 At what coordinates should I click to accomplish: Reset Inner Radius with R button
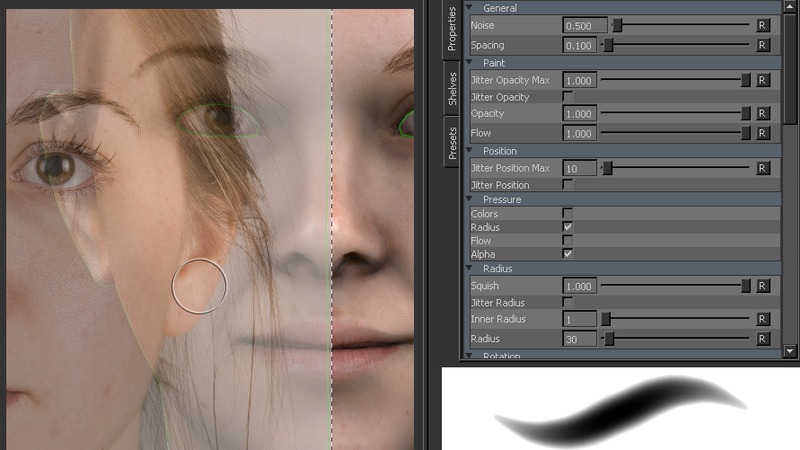[x=763, y=319]
